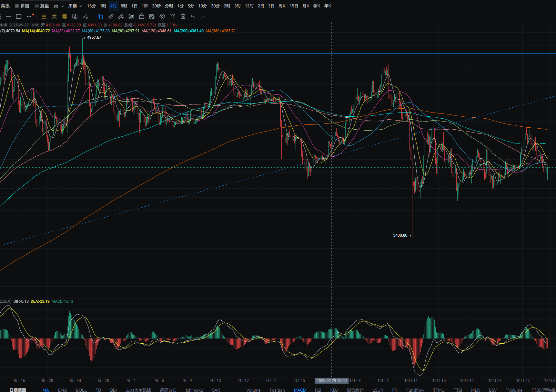Click the 筹 chip distribution button
Viewport: 556px width, 392px height.
pos(65,16)
